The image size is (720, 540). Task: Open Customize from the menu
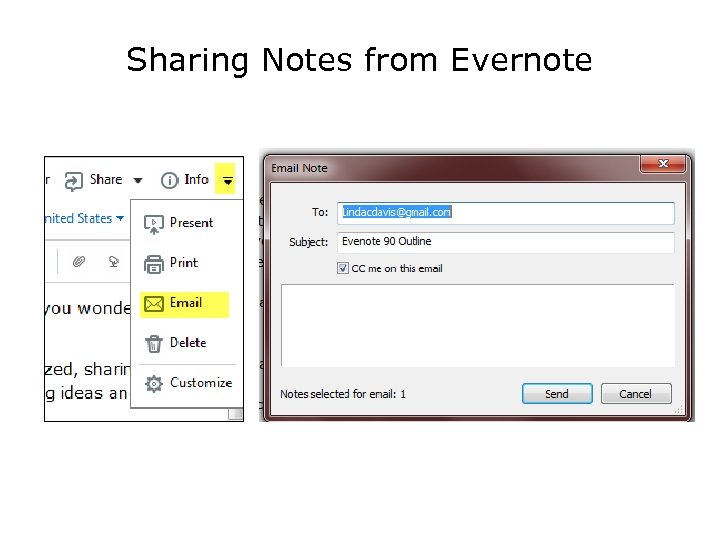(x=188, y=383)
